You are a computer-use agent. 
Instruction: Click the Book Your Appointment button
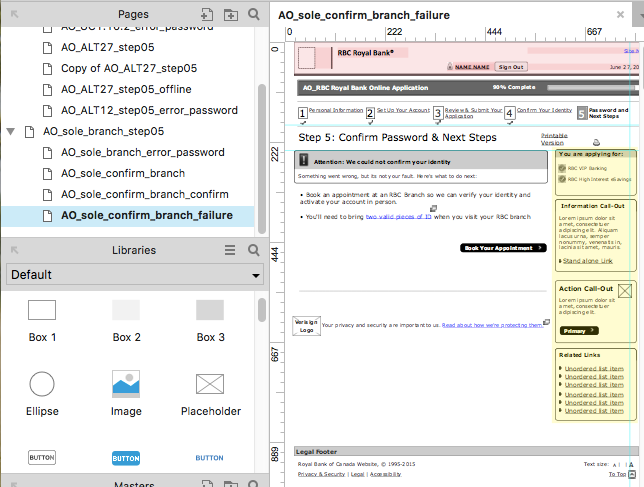(503, 248)
